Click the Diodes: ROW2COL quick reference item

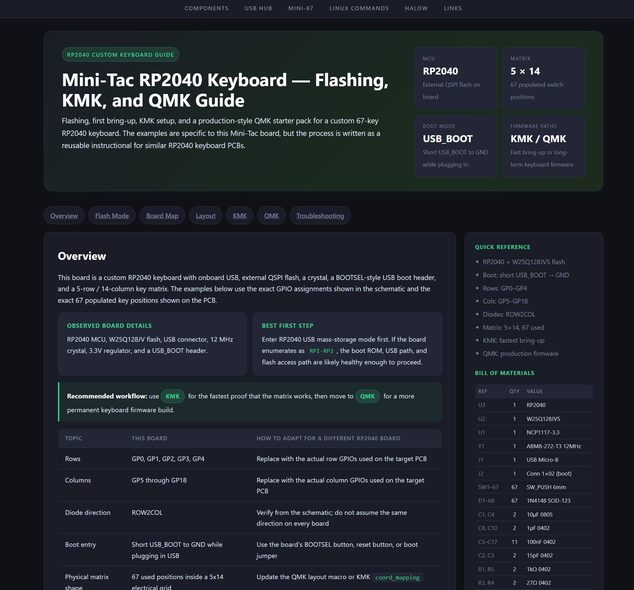[509, 314]
